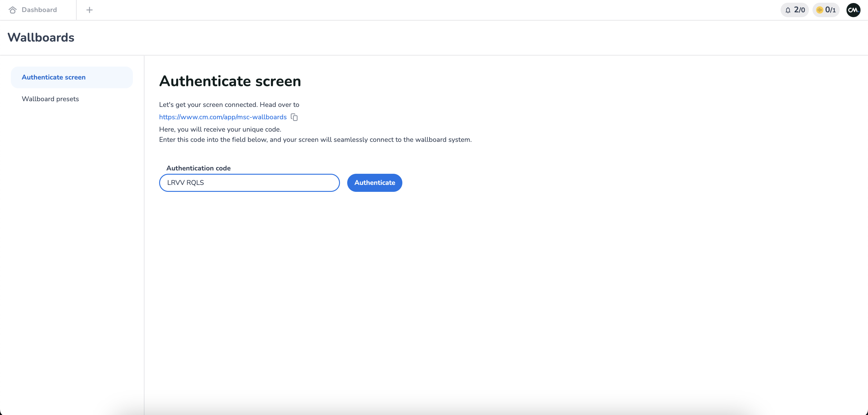The width and height of the screenshot is (868, 415).
Task: Switch to the Dashboard tab
Action: coord(39,10)
